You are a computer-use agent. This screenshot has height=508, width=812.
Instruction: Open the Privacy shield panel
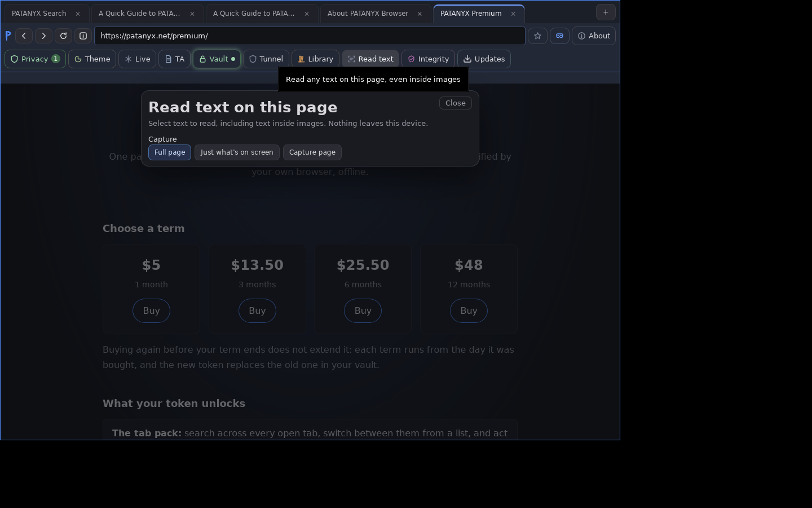click(35, 59)
